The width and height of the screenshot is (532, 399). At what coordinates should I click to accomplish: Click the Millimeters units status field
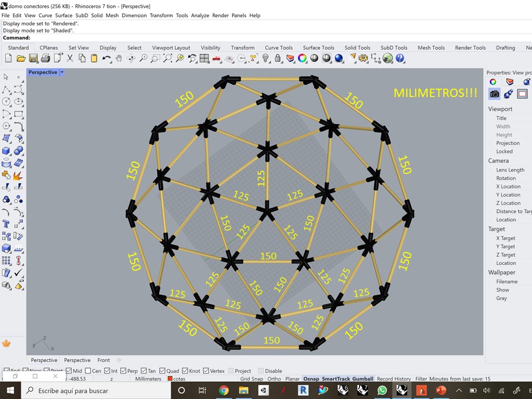pos(149,378)
